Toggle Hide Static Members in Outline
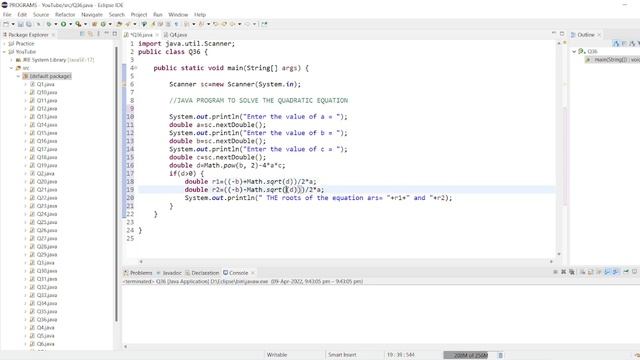The height and width of the screenshot is (360, 640). [632, 43]
